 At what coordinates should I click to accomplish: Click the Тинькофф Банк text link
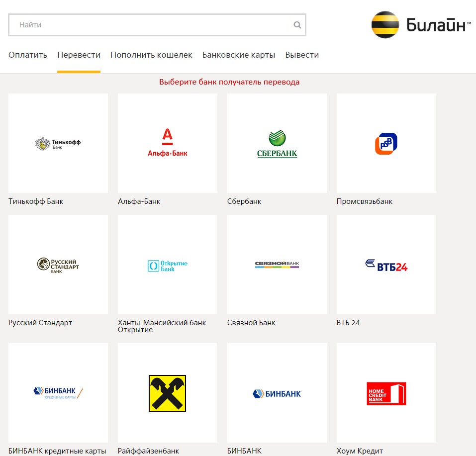point(36,201)
